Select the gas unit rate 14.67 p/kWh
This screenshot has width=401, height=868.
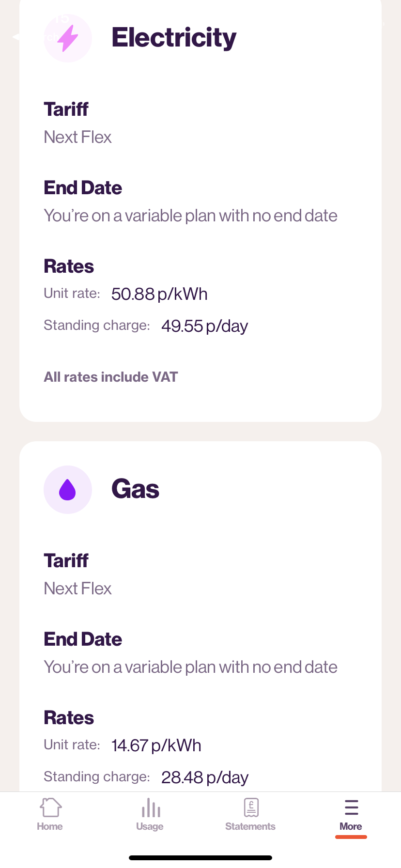156,745
